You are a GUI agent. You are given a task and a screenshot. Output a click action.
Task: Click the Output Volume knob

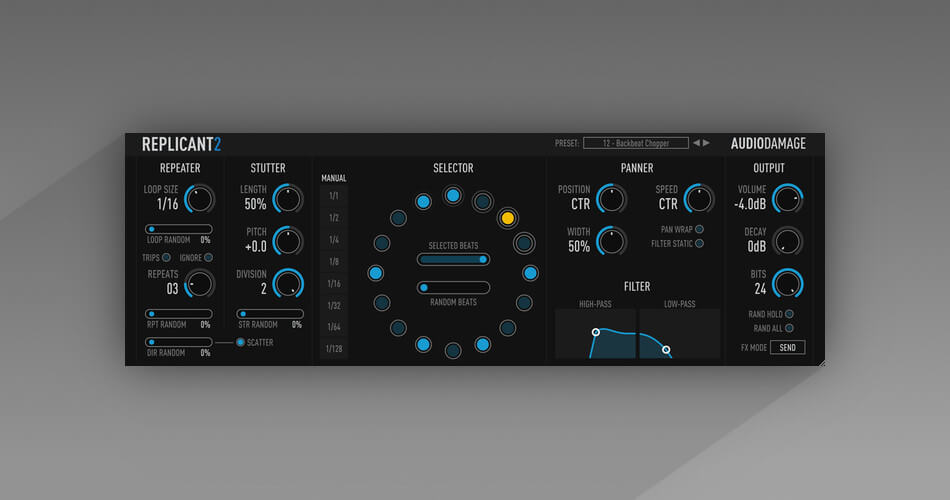click(x=788, y=199)
